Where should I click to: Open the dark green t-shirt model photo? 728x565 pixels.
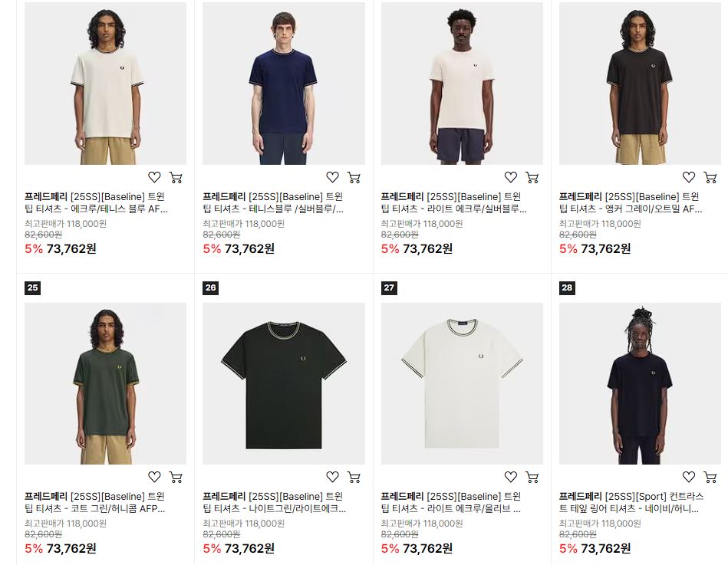point(105,383)
